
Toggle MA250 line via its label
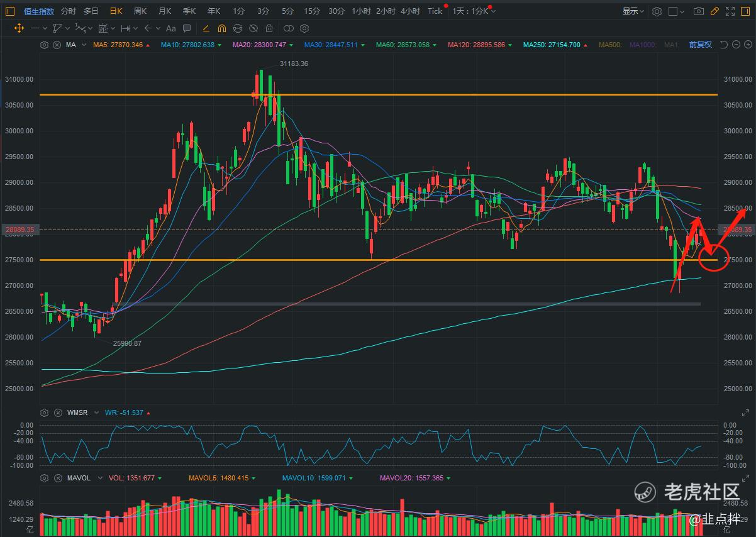tap(550, 45)
